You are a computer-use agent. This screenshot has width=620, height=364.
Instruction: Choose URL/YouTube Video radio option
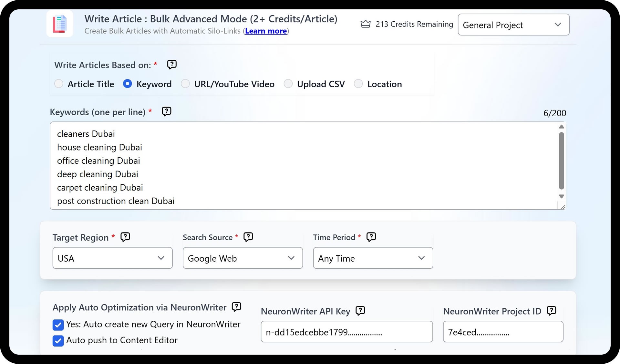pyautogui.click(x=185, y=84)
